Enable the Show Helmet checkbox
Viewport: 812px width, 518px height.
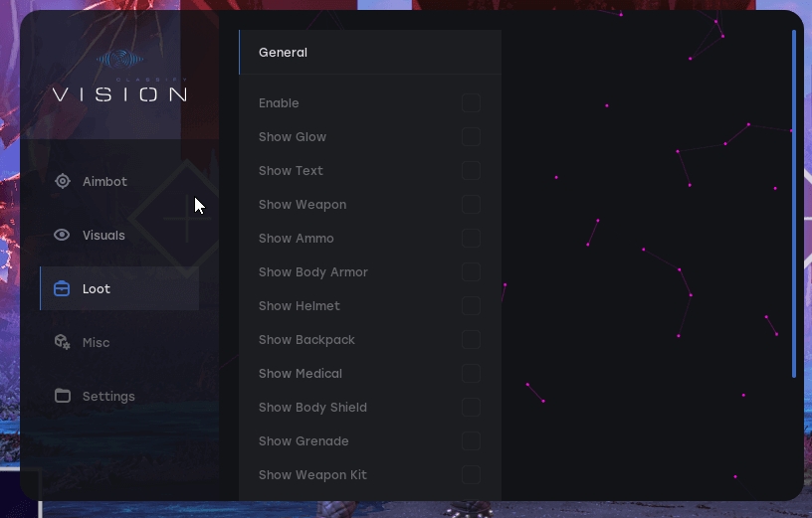point(471,306)
